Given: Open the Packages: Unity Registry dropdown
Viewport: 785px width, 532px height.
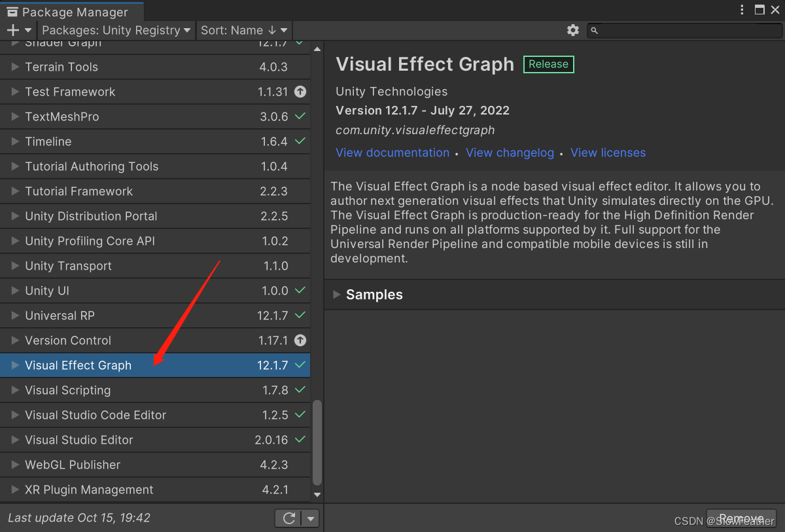Looking at the screenshot, I should point(116,30).
